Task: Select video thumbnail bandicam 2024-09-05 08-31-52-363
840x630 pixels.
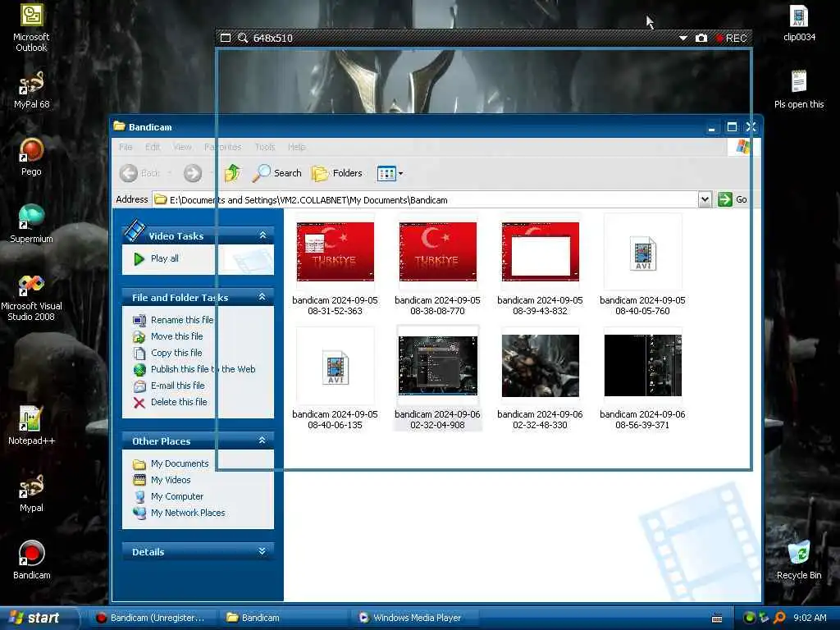Action: 336,252
